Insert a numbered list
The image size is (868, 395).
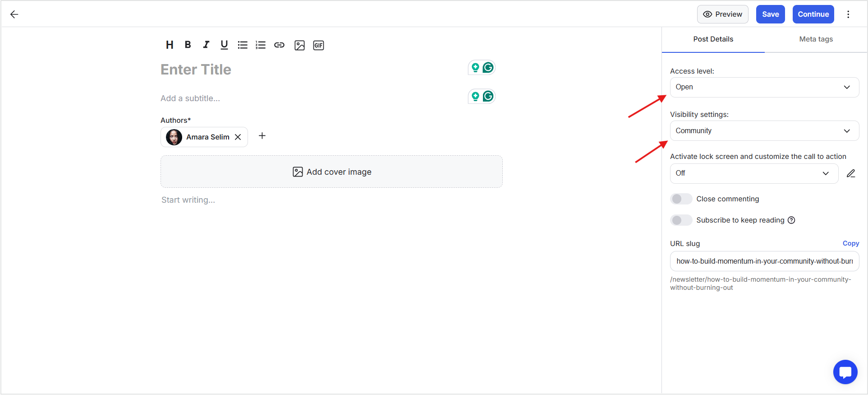261,45
